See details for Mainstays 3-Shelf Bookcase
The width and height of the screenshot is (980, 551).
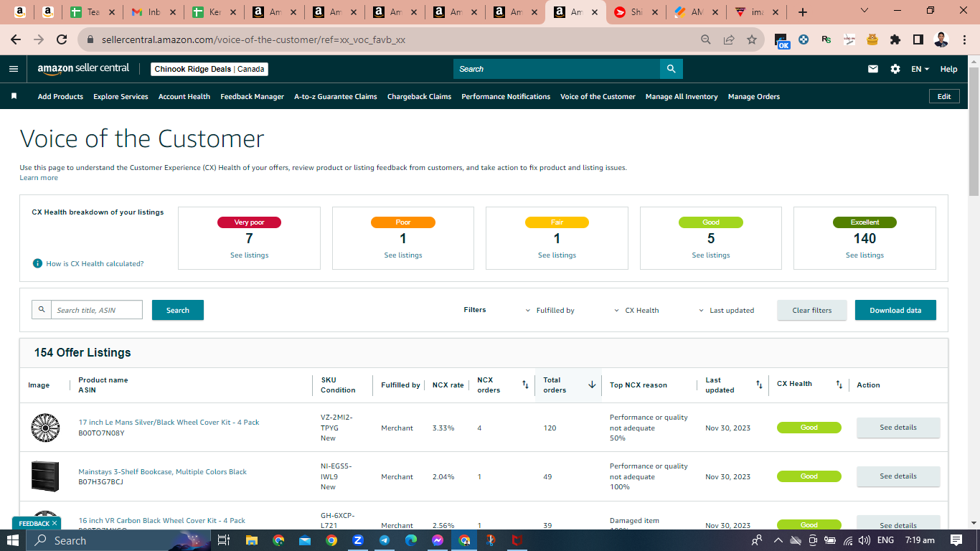(898, 476)
